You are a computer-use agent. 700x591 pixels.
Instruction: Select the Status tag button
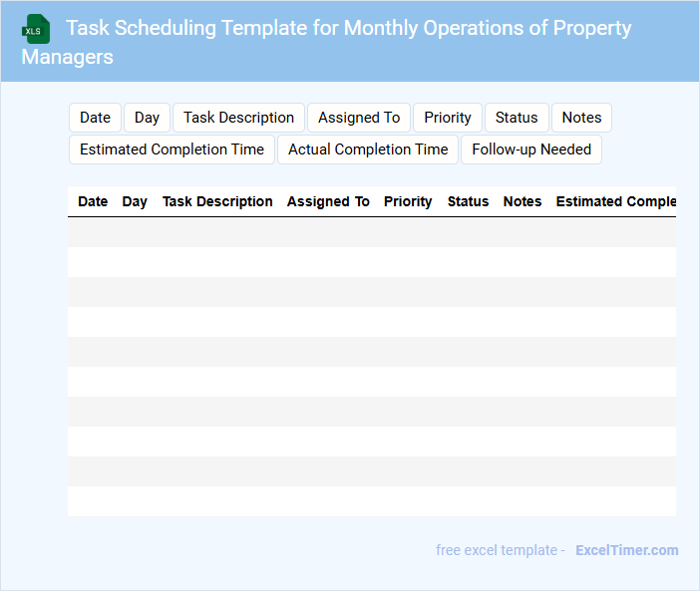[517, 118]
